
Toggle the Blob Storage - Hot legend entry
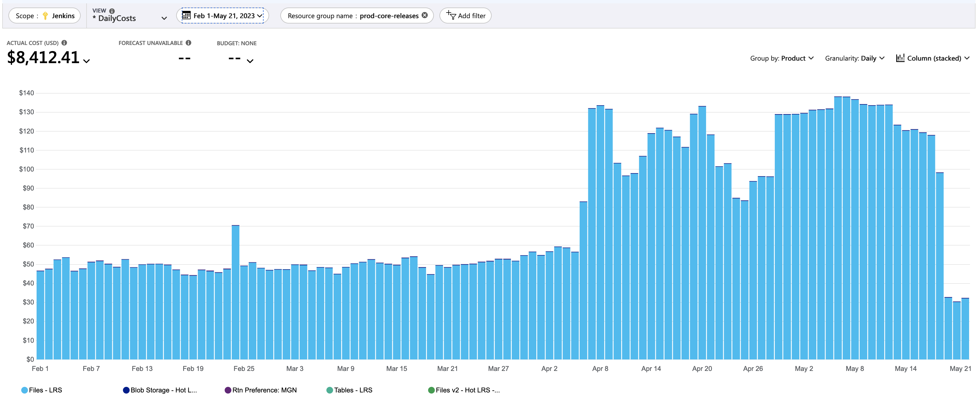pos(160,390)
